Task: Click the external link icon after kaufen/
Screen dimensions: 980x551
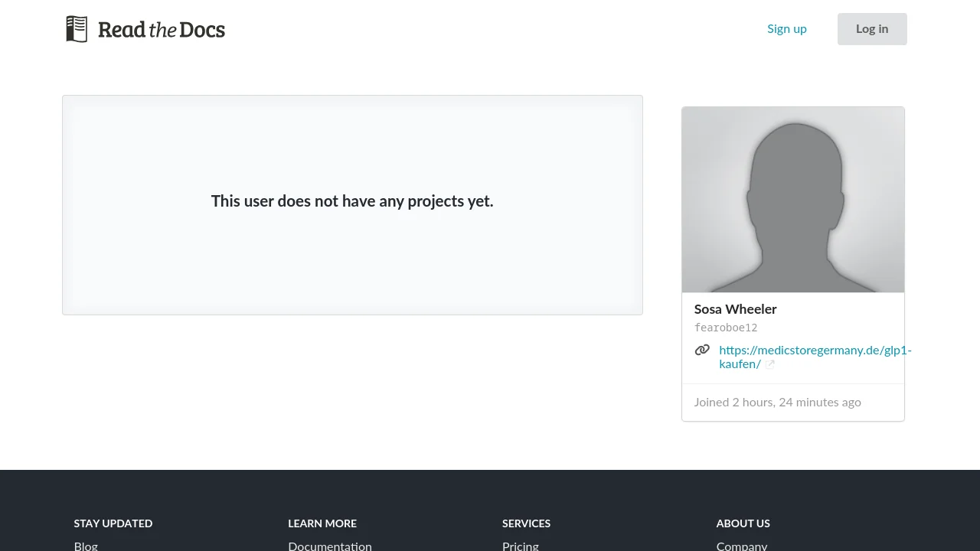Action: pyautogui.click(x=770, y=365)
